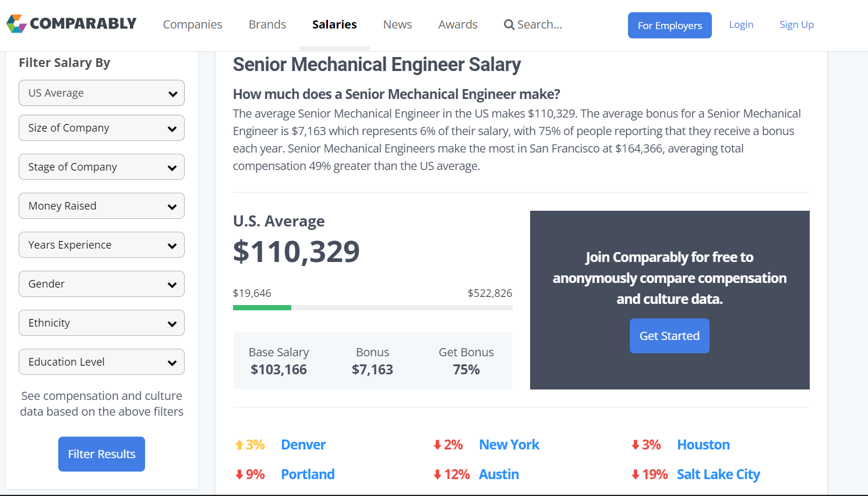The height and width of the screenshot is (496, 868).
Task: Click the down arrow beside Austin
Action: click(x=437, y=475)
